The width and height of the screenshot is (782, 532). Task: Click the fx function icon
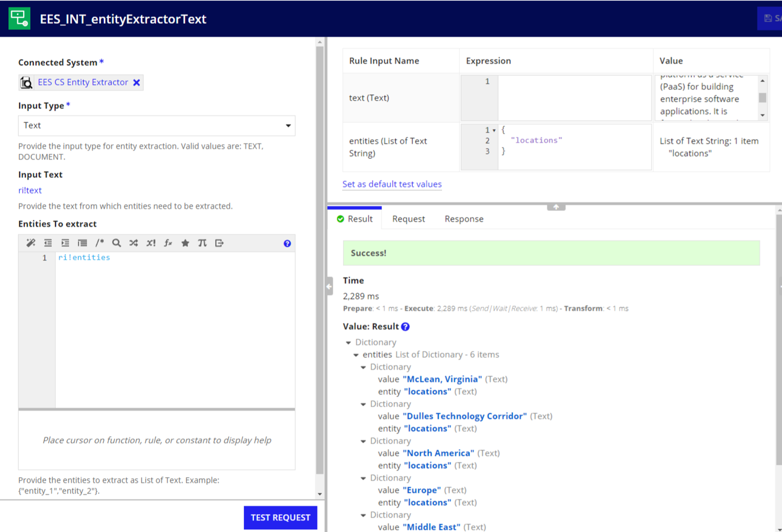(x=168, y=243)
